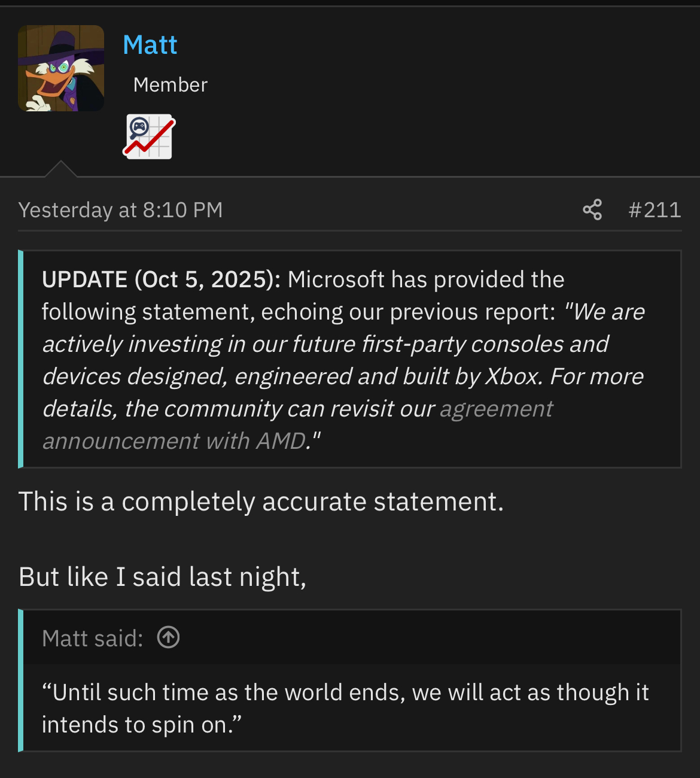
Task: Click the sales chart badge icon
Action: pyautogui.click(x=150, y=136)
